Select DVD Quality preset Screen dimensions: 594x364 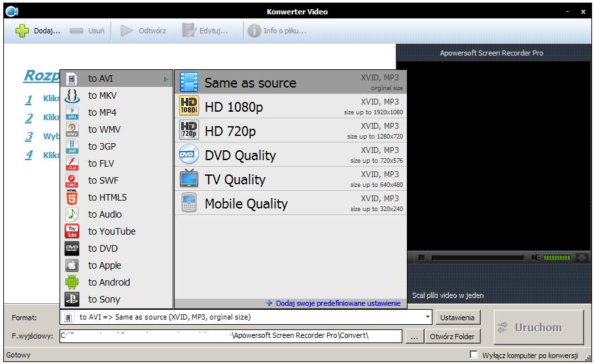[x=291, y=155]
